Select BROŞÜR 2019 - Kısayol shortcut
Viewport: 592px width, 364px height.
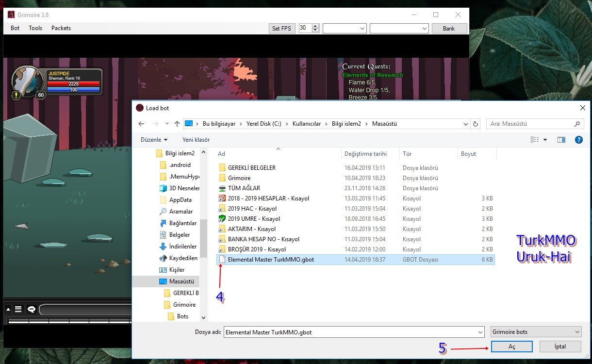(355, 249)
